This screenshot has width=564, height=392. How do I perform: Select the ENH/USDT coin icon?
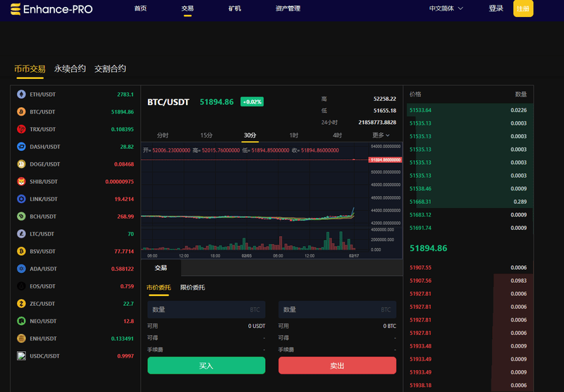tap(21, 338)
